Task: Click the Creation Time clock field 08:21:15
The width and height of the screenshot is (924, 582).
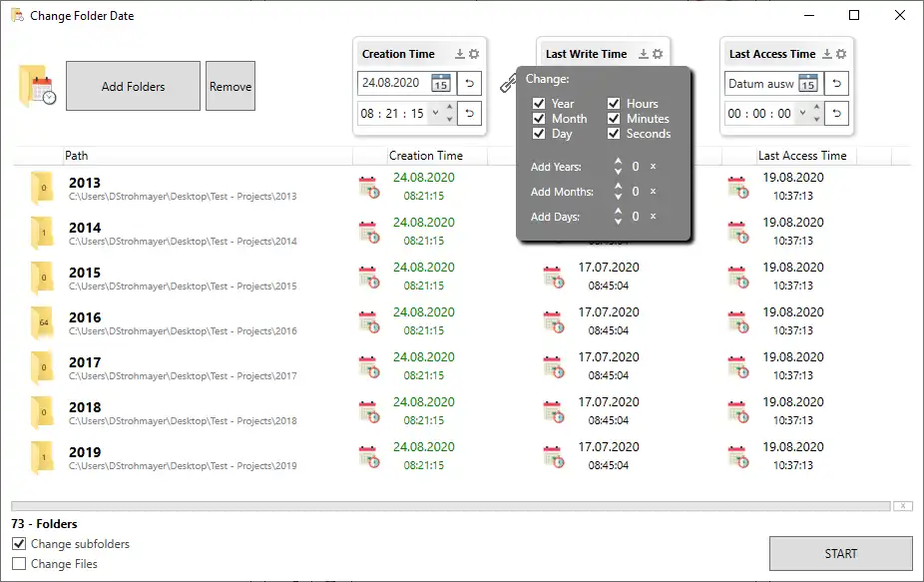Action: pyautogui.click(x=392, y=113)
